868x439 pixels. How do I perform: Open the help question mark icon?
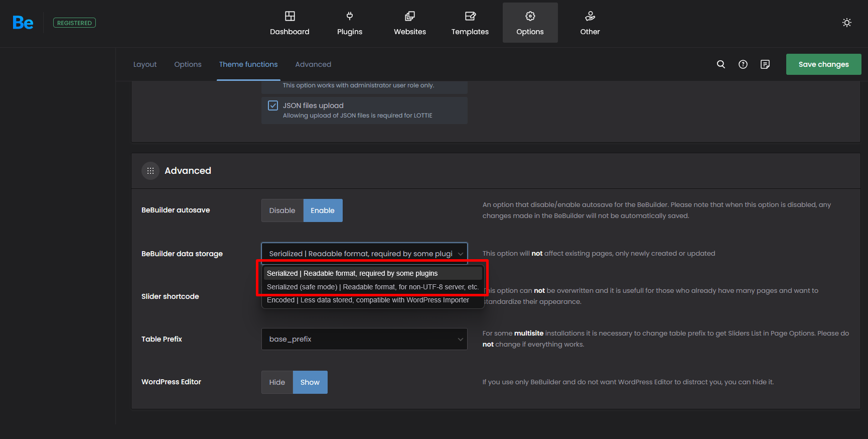[743, 64]
